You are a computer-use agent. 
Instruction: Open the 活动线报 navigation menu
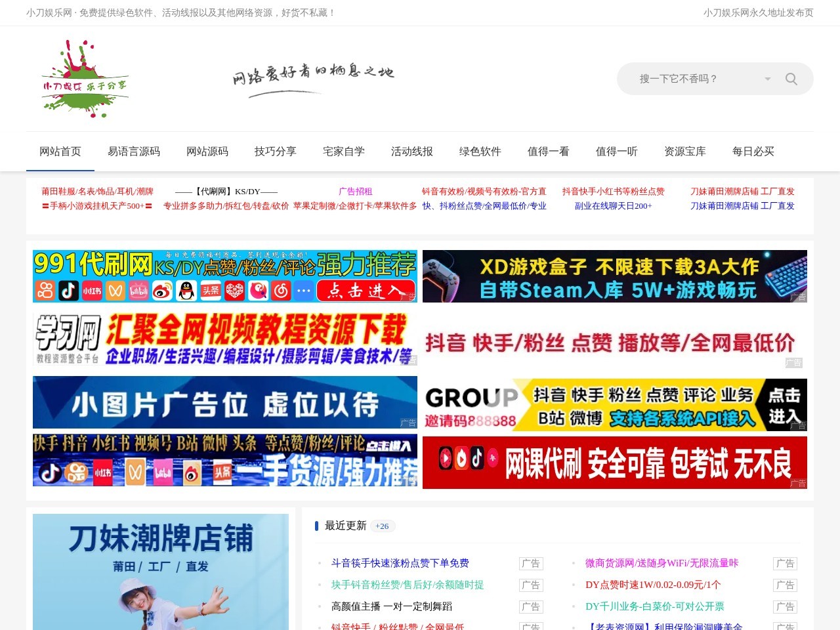coord(411,152)
